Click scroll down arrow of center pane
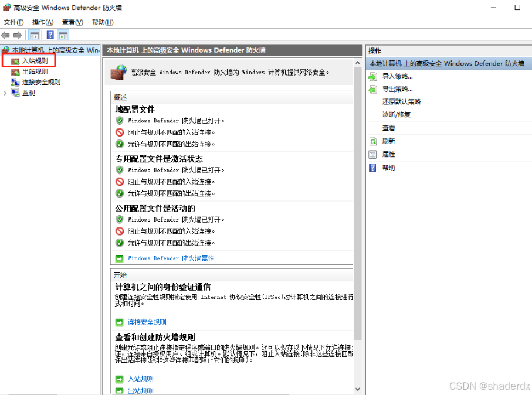532x395 pixels. pos(357,389)
